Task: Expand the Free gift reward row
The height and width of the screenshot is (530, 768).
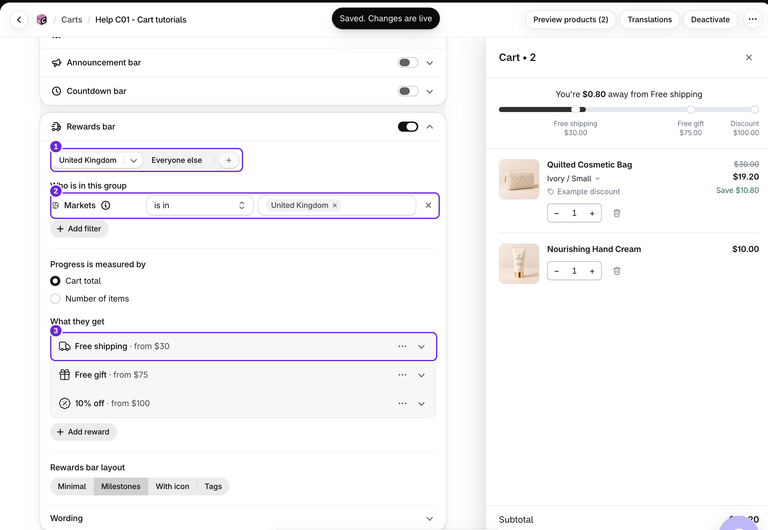Action: pos(421,375)
